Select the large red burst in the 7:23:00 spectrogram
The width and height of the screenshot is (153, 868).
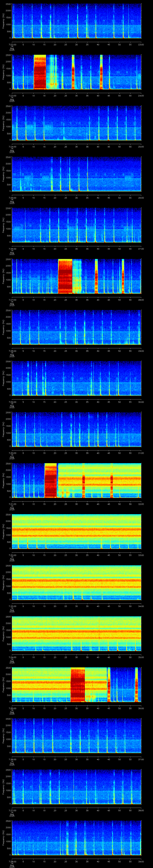[40, 72]
